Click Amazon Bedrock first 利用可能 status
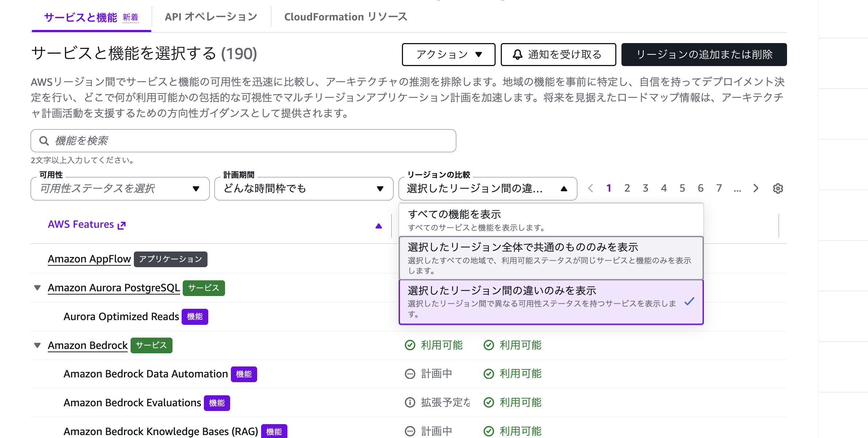The image size is (868, 438). (x=434, y=345)
